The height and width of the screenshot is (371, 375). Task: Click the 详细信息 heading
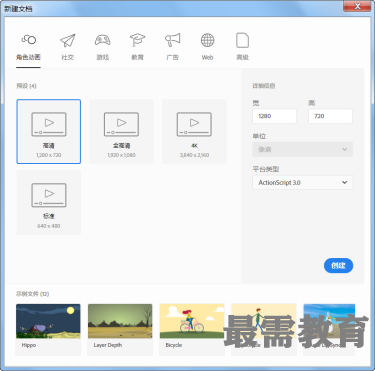pyautogui.click(x=264, y=86)
